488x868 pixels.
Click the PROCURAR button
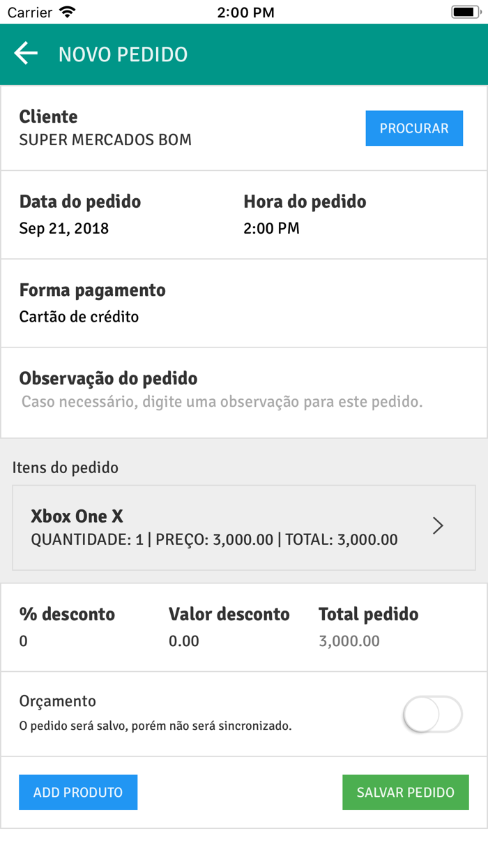414,128
